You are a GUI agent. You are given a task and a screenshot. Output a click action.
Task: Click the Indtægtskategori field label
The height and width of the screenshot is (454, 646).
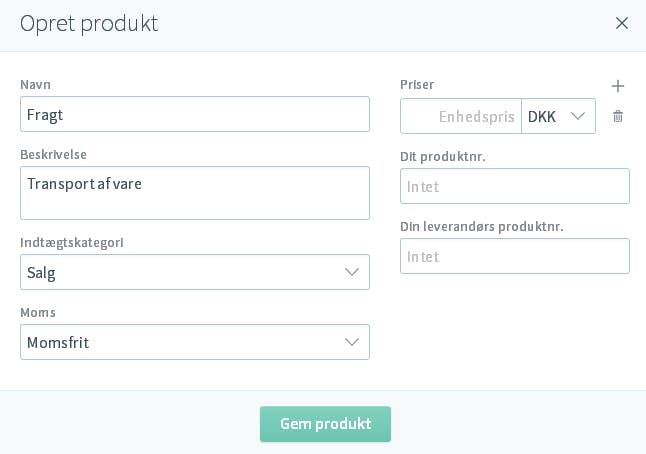(72, 243)
